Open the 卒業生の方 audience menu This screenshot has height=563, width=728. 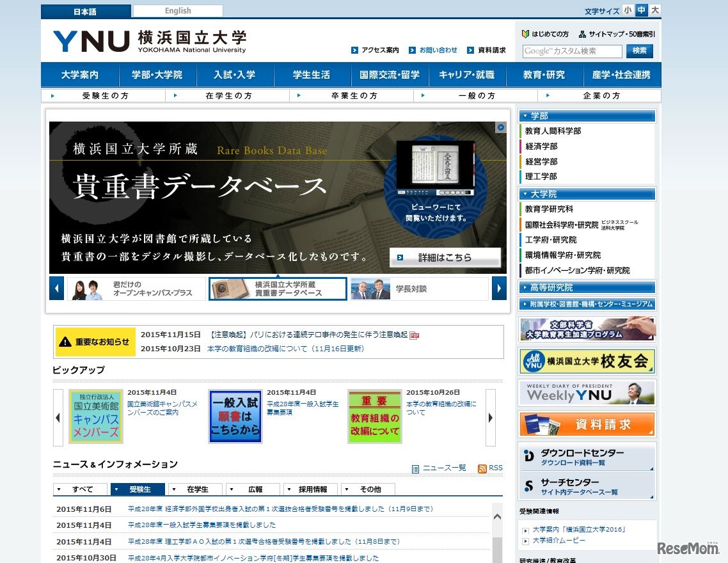[x=351, y=95]
